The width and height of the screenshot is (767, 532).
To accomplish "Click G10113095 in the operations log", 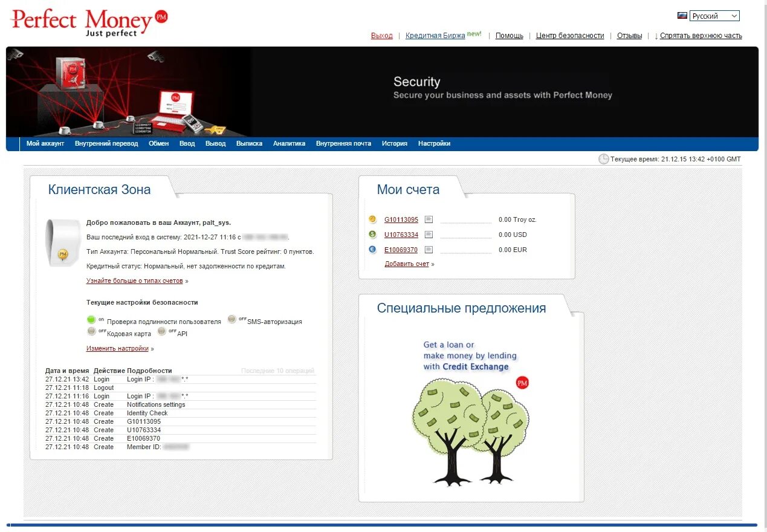I will (x=144, y=421).
